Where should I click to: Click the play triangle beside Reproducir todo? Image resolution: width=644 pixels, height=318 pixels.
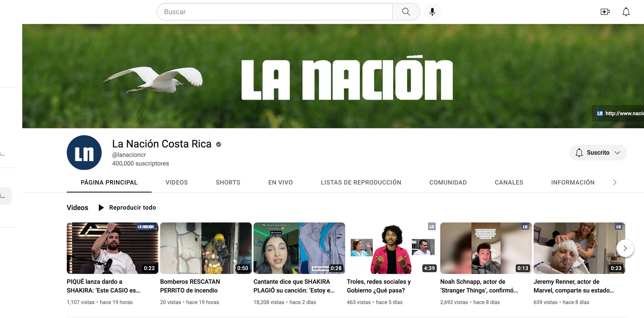tap(101, 207)
